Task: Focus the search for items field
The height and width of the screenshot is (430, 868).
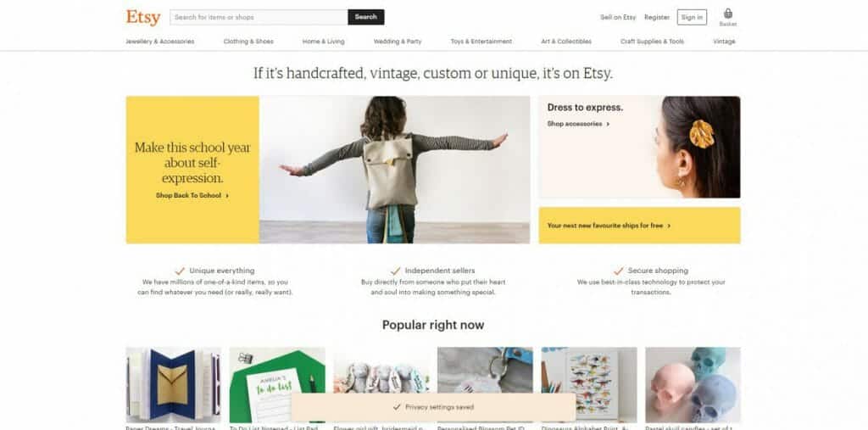Action: [x=259, y=17]
